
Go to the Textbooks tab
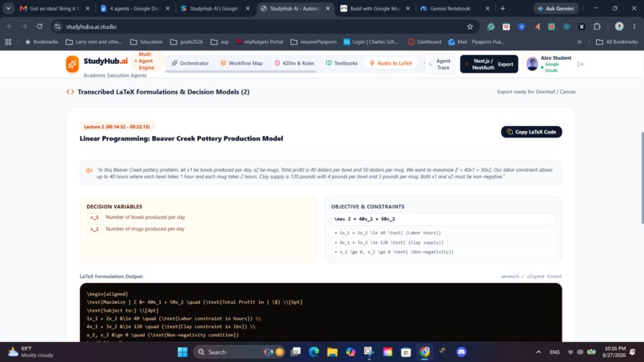click(342, 63)
